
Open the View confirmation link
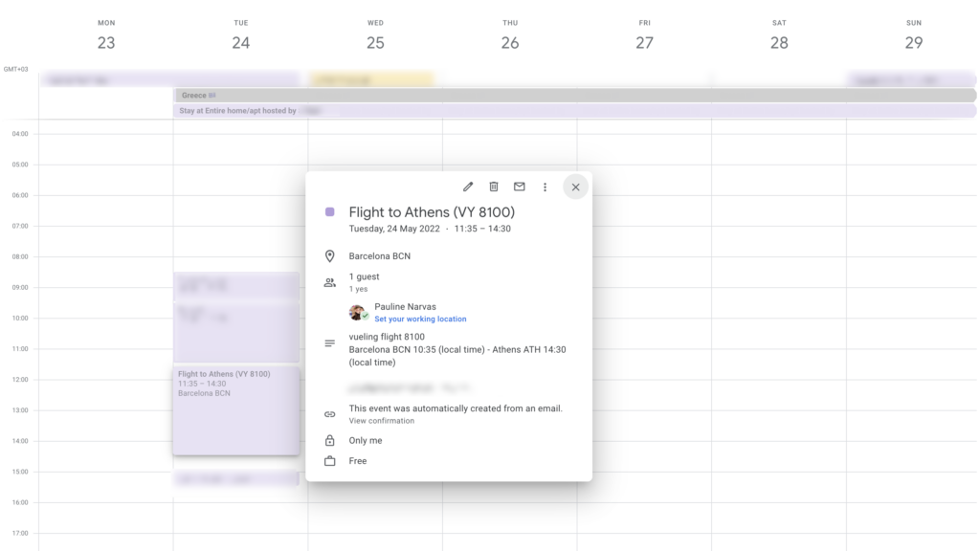click(381, 421)
